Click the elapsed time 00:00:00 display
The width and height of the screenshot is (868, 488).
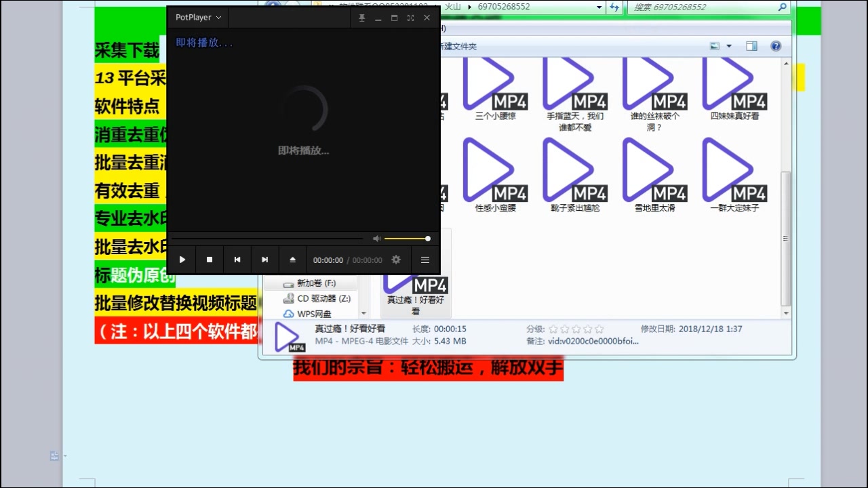pyautogui.click(x=328, y=260)
